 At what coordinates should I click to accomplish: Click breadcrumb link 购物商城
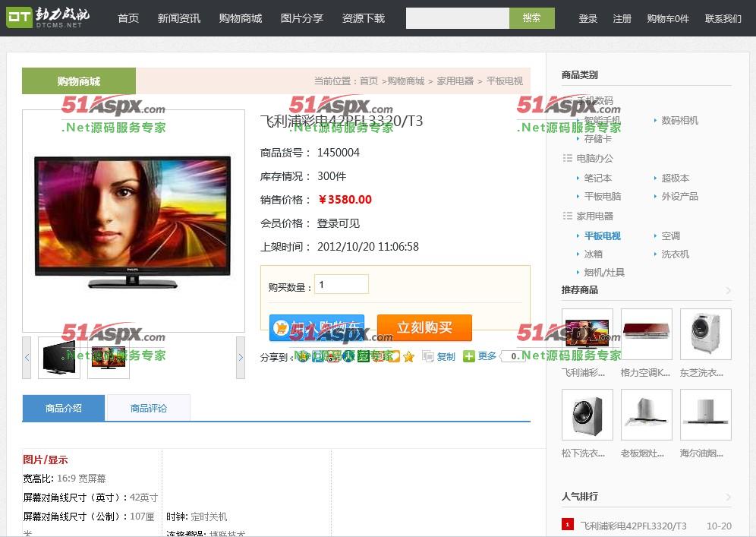tap(406, 81)
